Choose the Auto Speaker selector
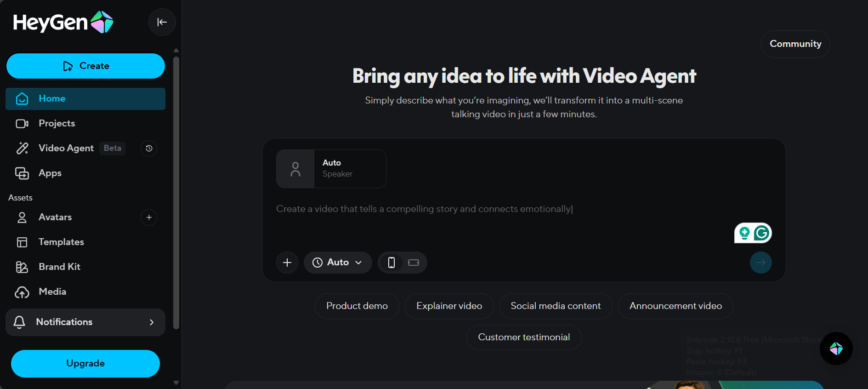868x389 pixels. tap(331, 169)
